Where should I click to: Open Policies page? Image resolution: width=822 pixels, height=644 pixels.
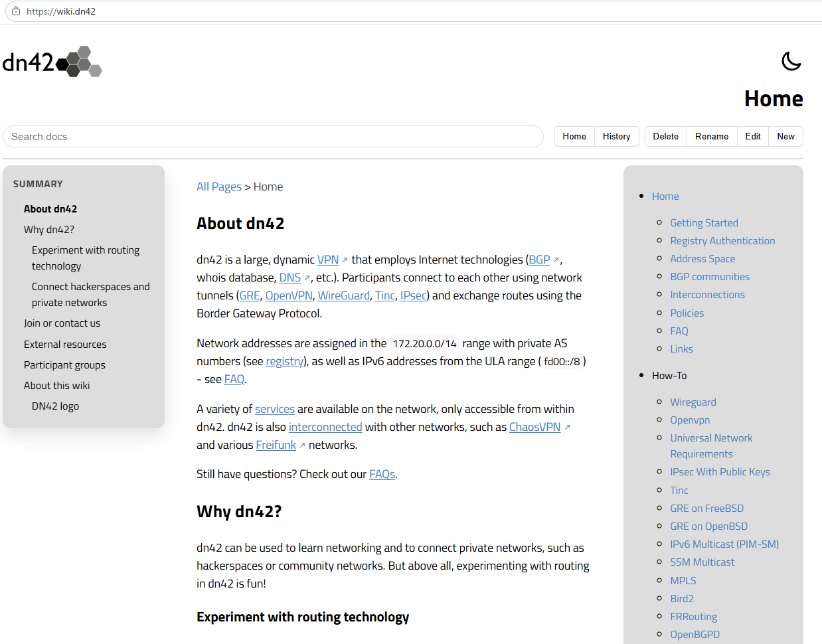pyautogui.click(x=687, y=313)
